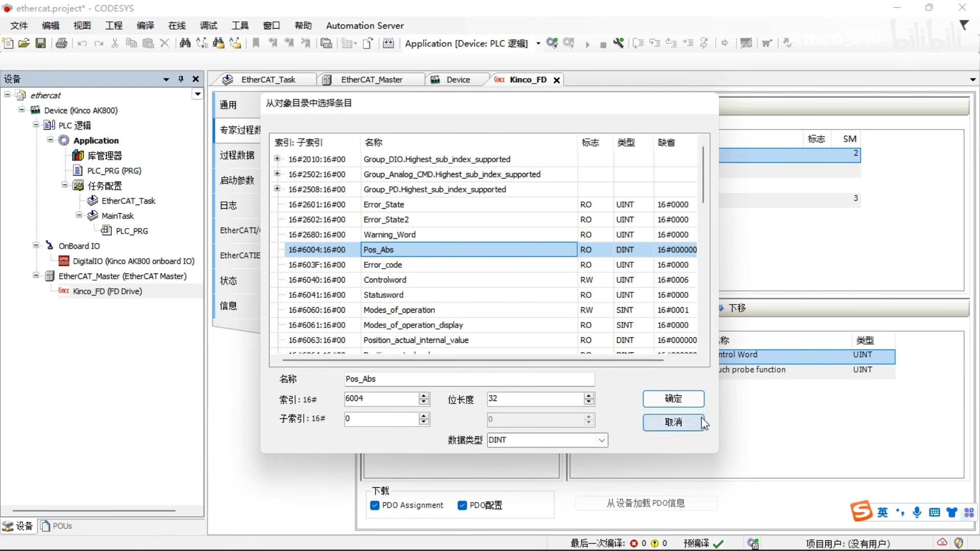This screenshot has height=551, width=980.
Task: Open the Application device selector dropdown arrow
Action: (x=538, y=43)
